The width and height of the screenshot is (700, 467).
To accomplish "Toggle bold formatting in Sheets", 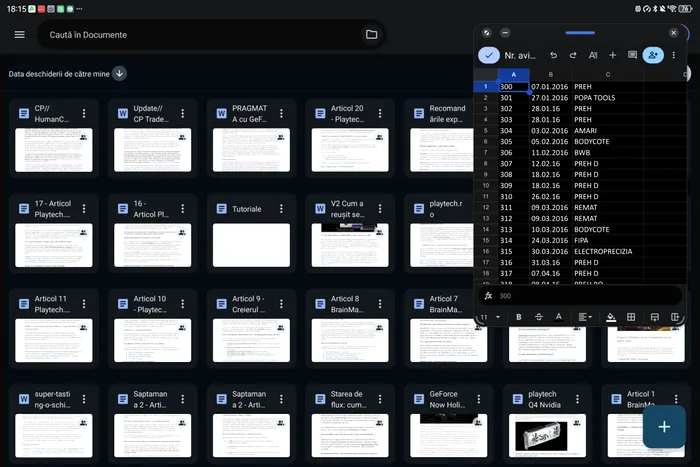I will click(x=518, y=317).
